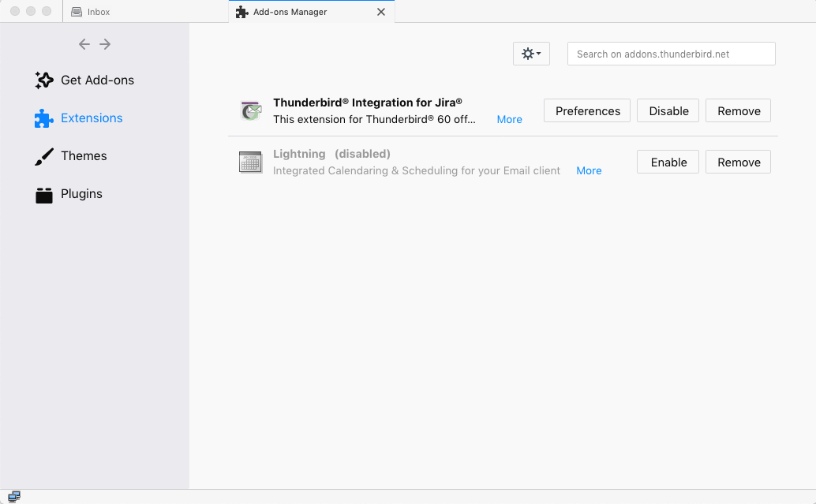
Task: Click the Get Add-ons sparkle icon
Action: pyautogui.click(x=44, y=80)
